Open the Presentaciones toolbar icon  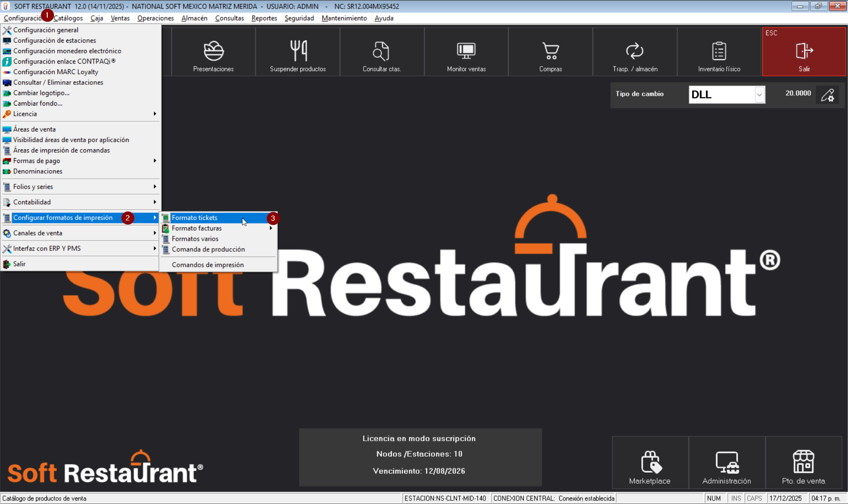coord(213,52)
